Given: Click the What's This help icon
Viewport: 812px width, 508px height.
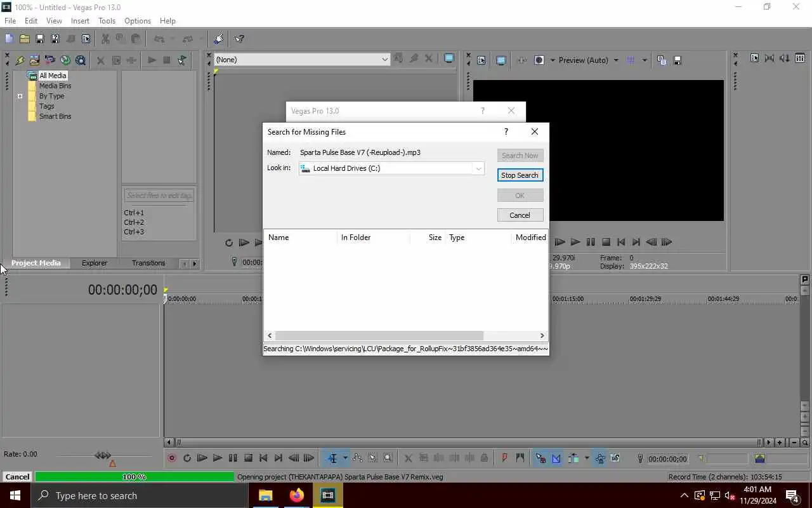Looking at the screenshot, I should pos(239,39).
